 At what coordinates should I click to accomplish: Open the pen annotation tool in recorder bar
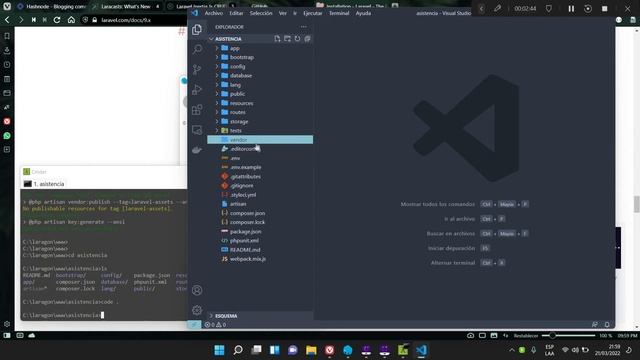tap(497, 9)
